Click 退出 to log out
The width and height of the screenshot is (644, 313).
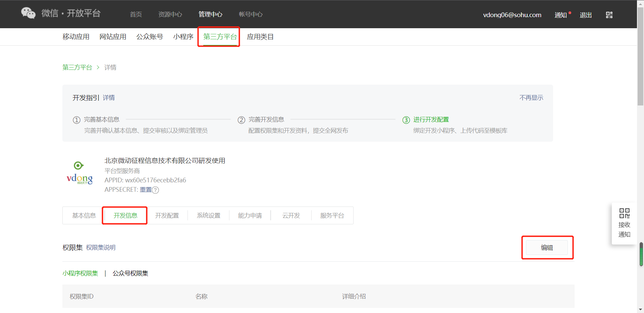point(586,15)
